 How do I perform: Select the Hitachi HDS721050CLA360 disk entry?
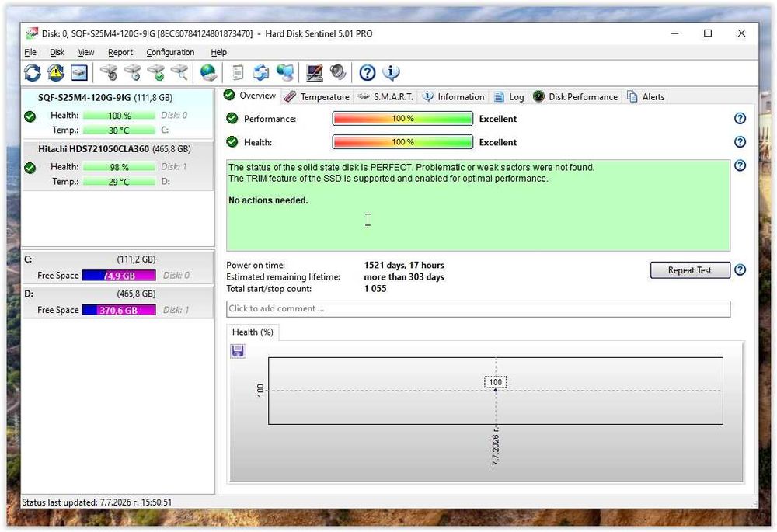point(118,165)
